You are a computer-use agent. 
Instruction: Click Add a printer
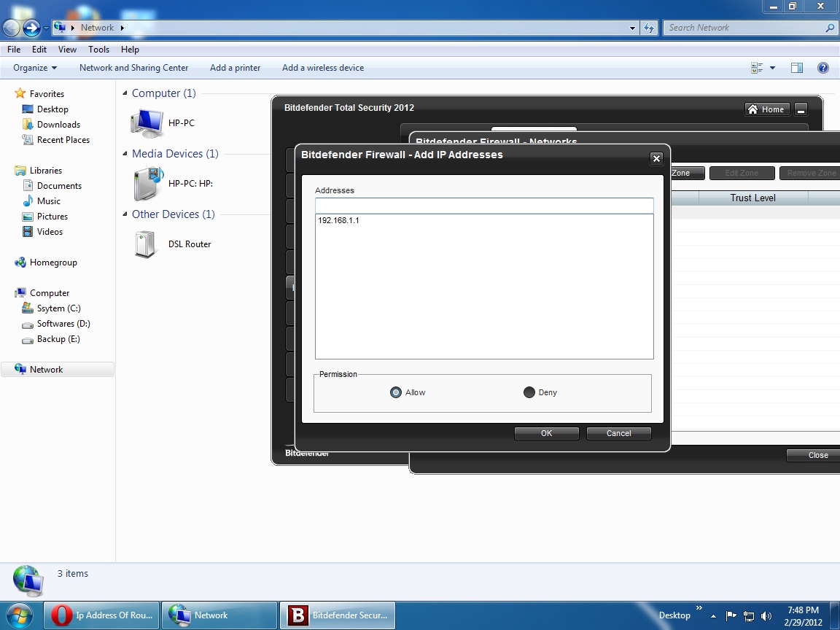pos(236,68)
